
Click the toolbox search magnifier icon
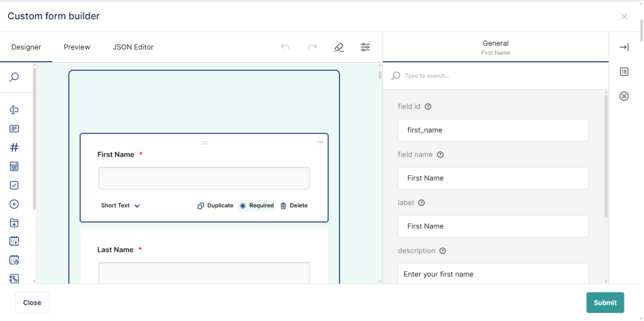tap(14, 77)
